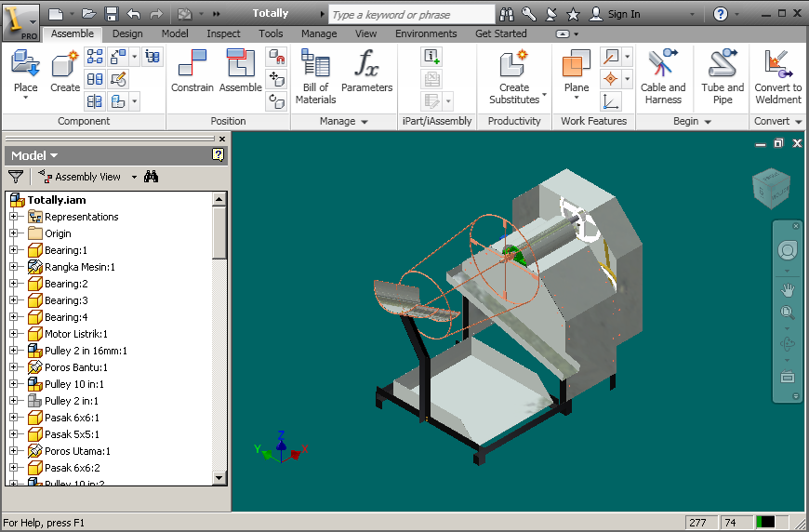The height and width of the screenshot is (532, 809).
Task: Click Create Substitutes tool
Action: (514, 77)
